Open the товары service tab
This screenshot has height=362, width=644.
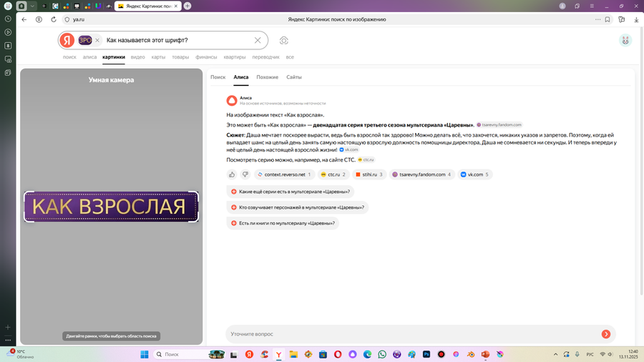[180, 57]
